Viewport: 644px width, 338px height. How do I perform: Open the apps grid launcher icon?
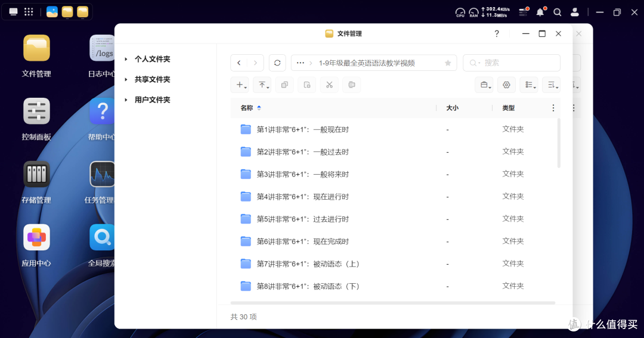(29, 12)
